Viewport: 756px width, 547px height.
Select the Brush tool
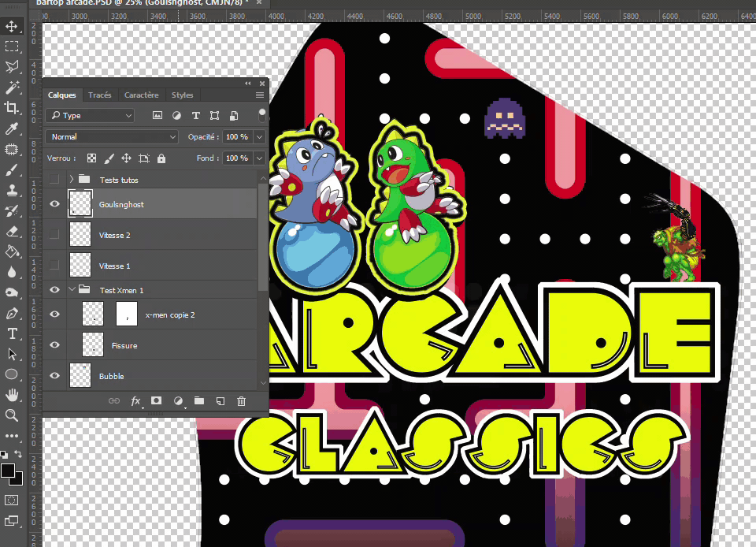coord(12,169)
